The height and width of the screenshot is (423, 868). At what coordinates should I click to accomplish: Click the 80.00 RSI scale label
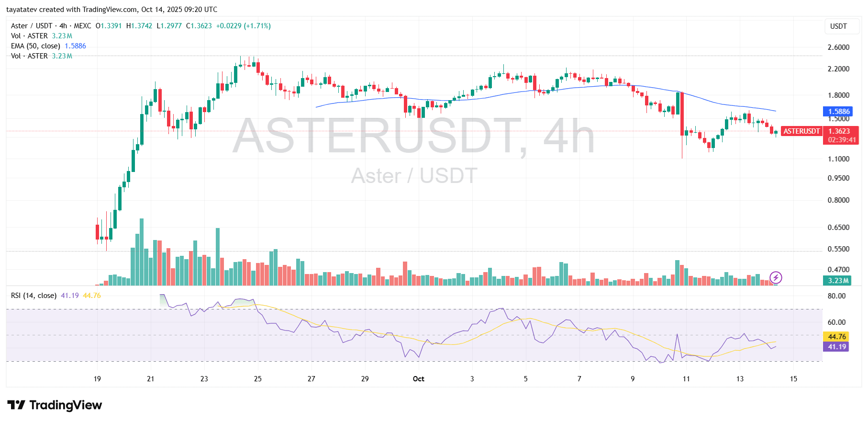pos(836,296)
